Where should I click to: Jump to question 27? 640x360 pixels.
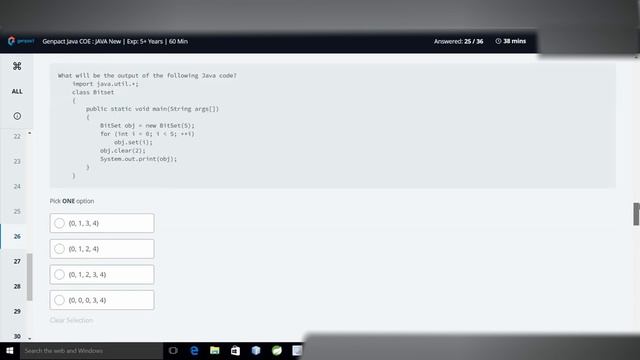point(17,261)
